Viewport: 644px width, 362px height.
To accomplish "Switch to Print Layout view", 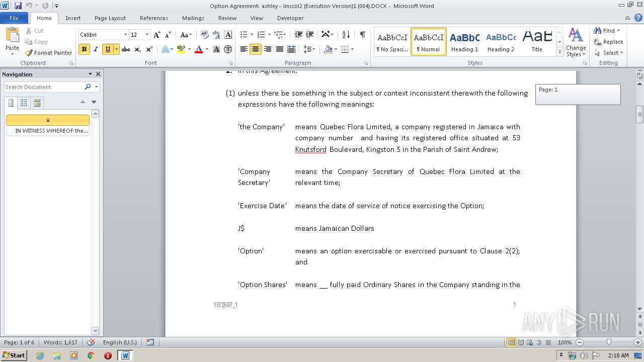I will click(511, 342).
